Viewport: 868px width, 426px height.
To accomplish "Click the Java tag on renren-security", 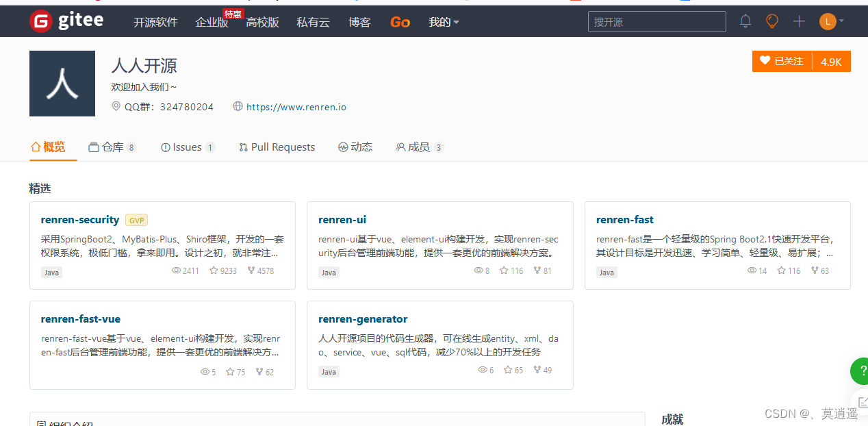I will click(x=52, y=273).
